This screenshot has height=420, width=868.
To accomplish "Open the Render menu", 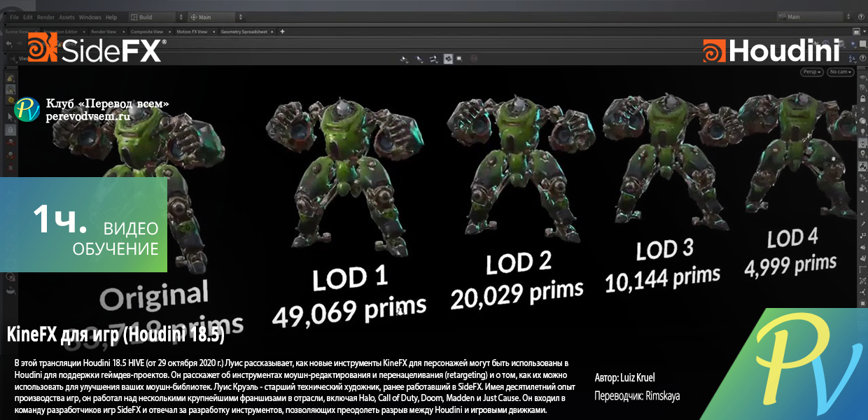I will (45, 17).
